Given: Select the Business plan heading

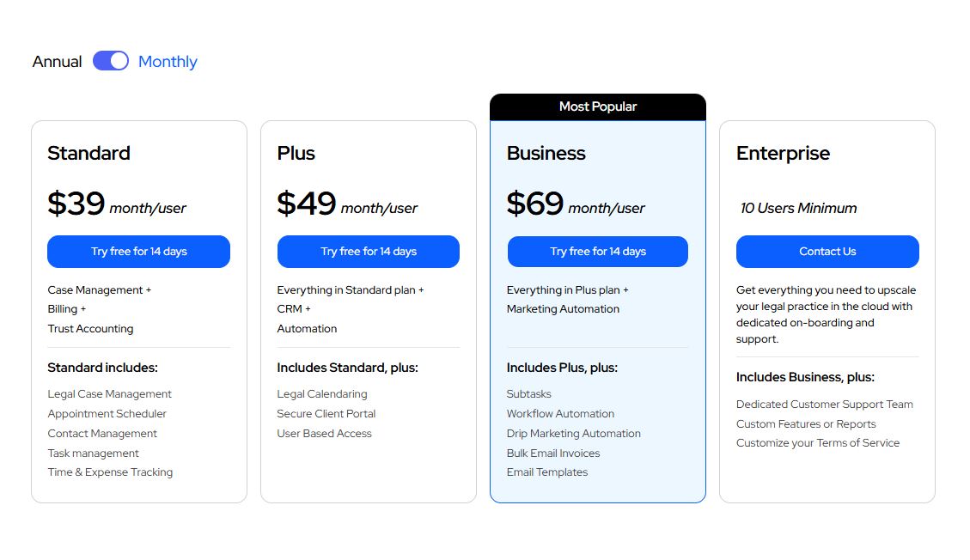Looking at the screenshot, I should tap(546, 153).
